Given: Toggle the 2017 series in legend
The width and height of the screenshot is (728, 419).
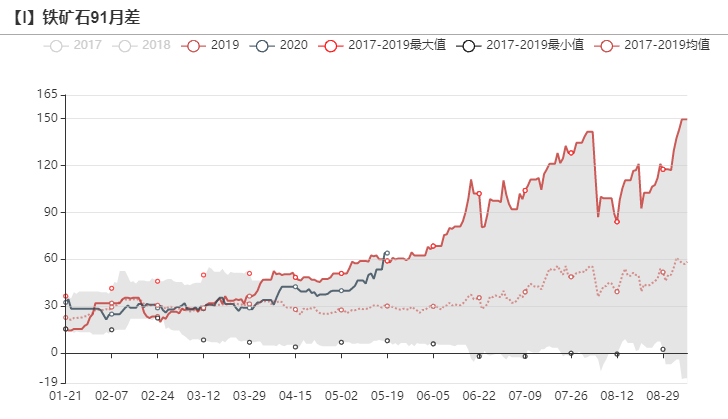Looking at the screenshot, I should (x=73, y=45).
